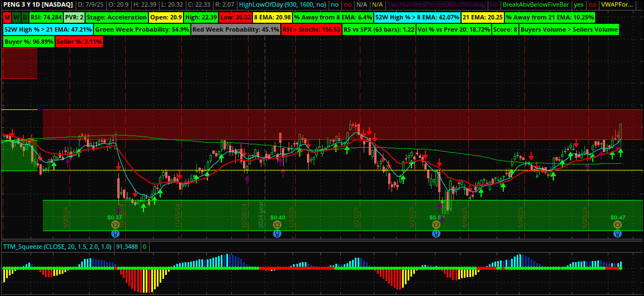This screenshot has height=296, width=644.
Task: Click the Seller %: 3.11% label
Action: tap(79, 42)
